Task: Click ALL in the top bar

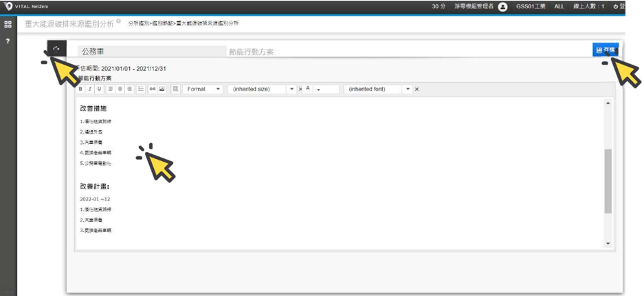Action: coord(559,6)
